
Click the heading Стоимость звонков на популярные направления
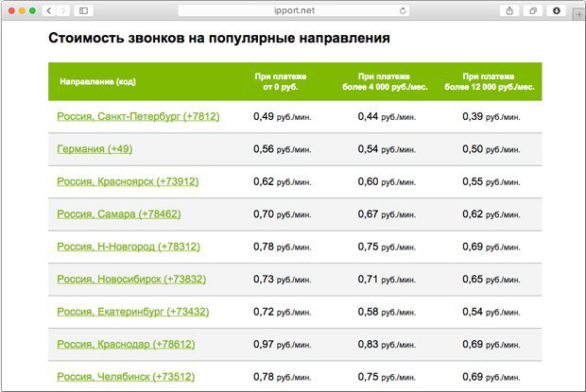[219, 38]
